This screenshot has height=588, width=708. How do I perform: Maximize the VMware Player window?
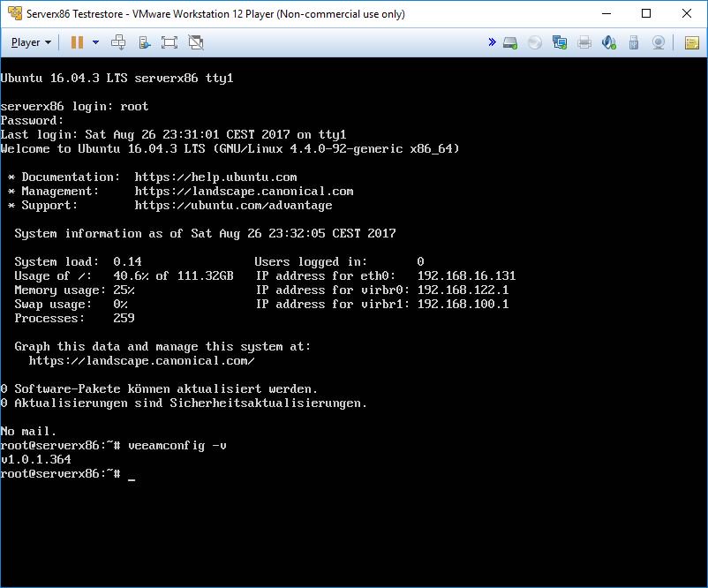click(x=646, y=13)
